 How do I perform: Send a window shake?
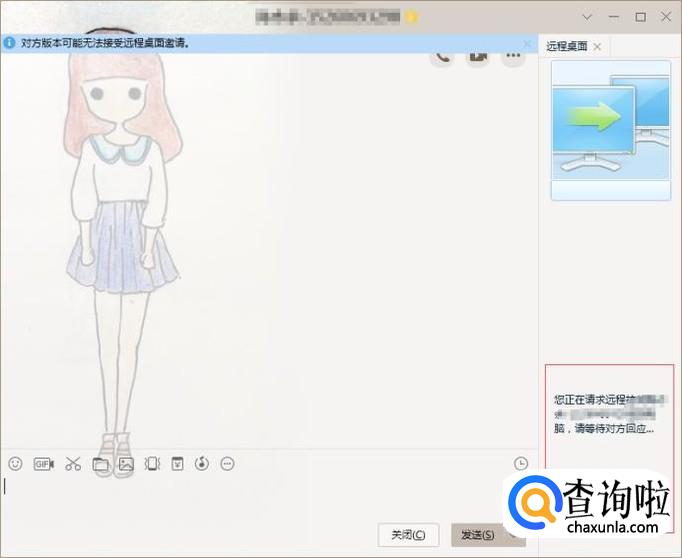[152, 464]
